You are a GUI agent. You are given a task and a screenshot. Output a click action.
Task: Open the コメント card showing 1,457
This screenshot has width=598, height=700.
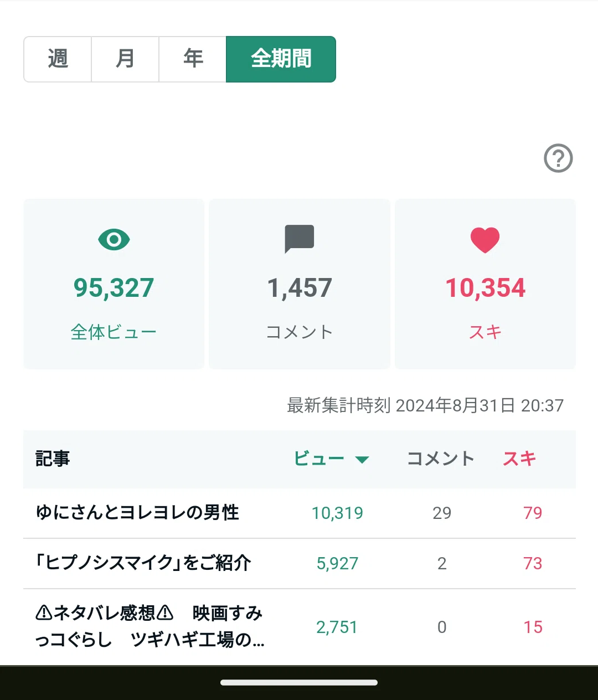tap(300, 284)
